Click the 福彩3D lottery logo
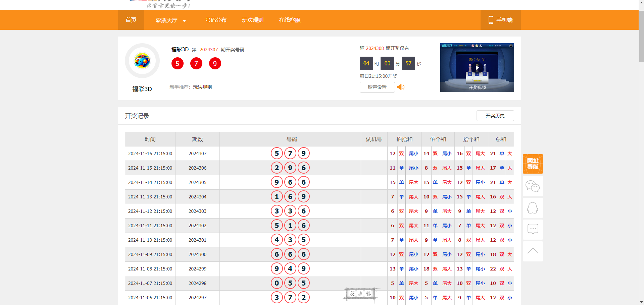The width and height of the screenshot is (644, 305). 142,61
